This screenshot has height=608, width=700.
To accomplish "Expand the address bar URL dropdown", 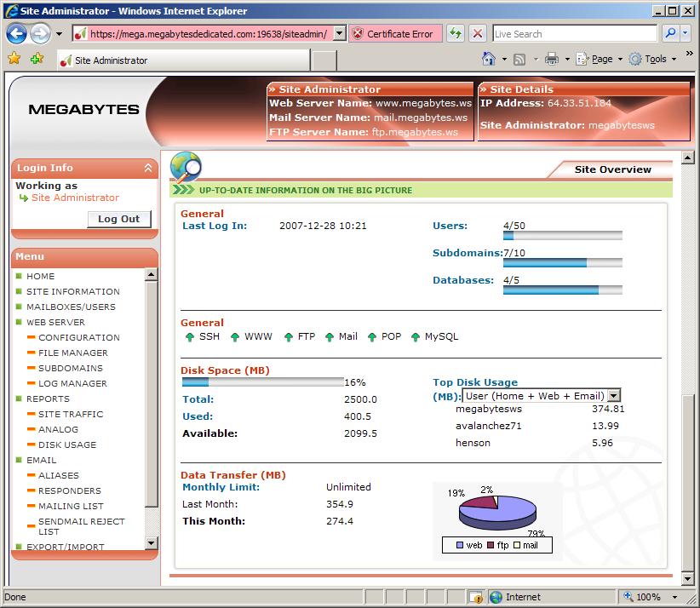I will click(x=339, y=34).
